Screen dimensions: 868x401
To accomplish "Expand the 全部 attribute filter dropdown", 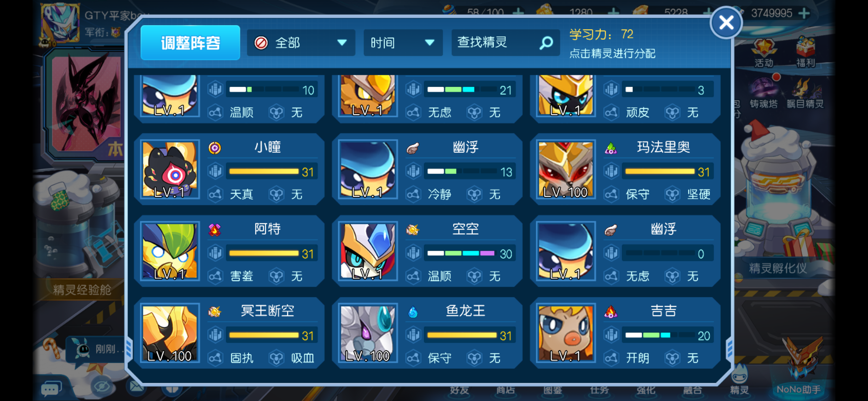I will tap(301, 43).
